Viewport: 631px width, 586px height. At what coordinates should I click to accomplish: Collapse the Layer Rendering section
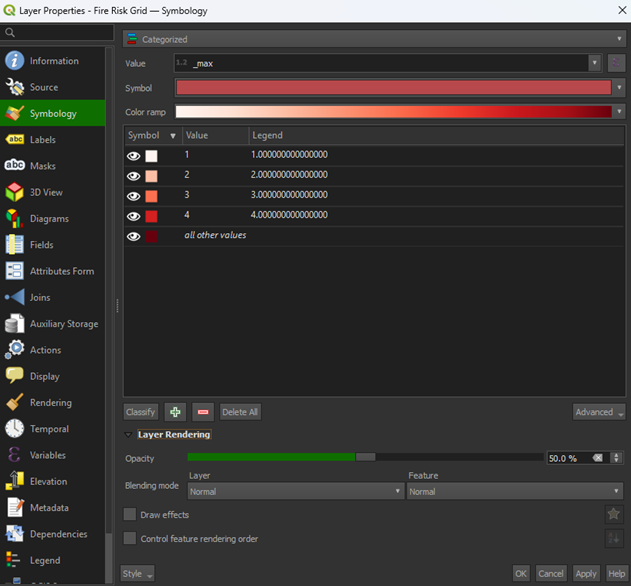[x=129, y=435]
